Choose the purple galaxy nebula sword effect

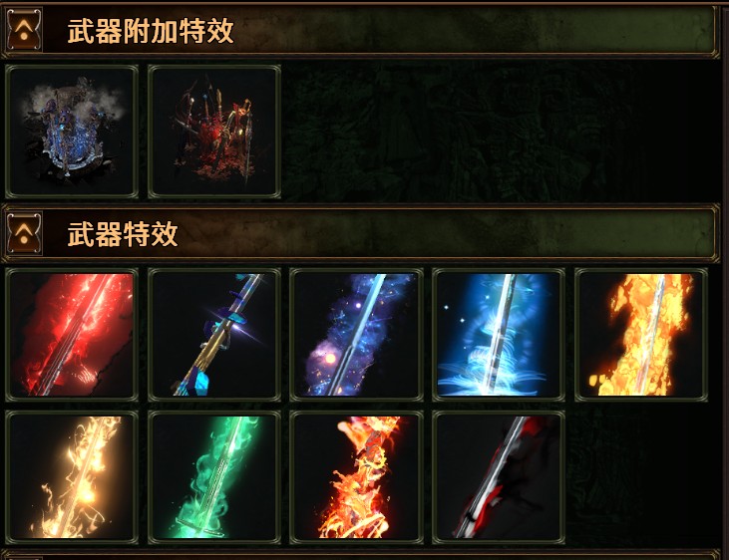[357, 335]
